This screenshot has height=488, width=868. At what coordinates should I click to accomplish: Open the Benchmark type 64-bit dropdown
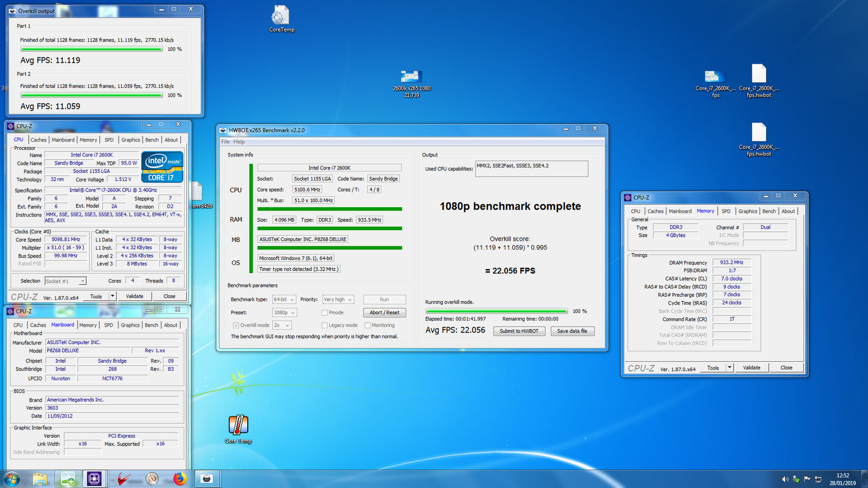coord(284,300)
